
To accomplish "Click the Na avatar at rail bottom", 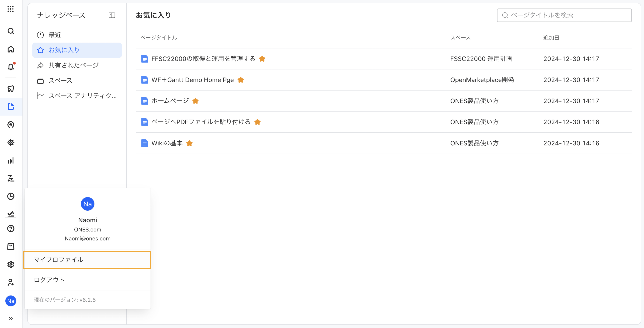I will [x=10, y=301].
